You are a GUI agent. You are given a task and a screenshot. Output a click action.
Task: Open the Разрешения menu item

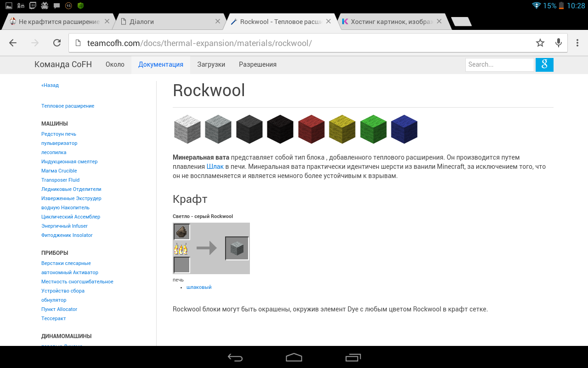coord(258,64)
